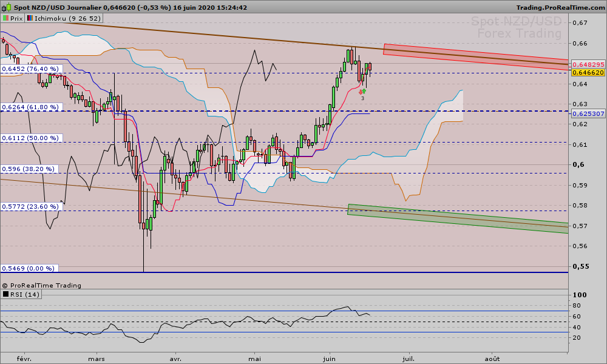Screen dimensions: 607x364
Task: Select the 0.6452 (76.40 %) Fibonacci label
Action: point(30,69)
